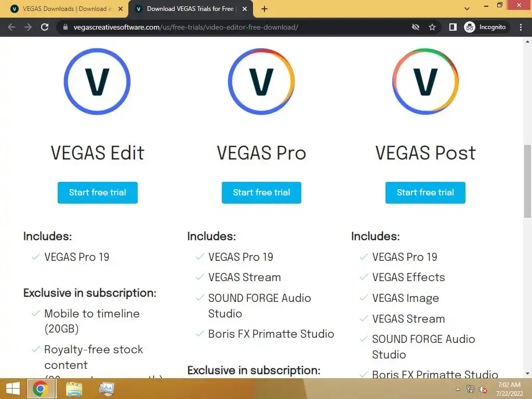Click the scrollbar down arrow
This screenshot has height=399, width=532.
(527, 374)
